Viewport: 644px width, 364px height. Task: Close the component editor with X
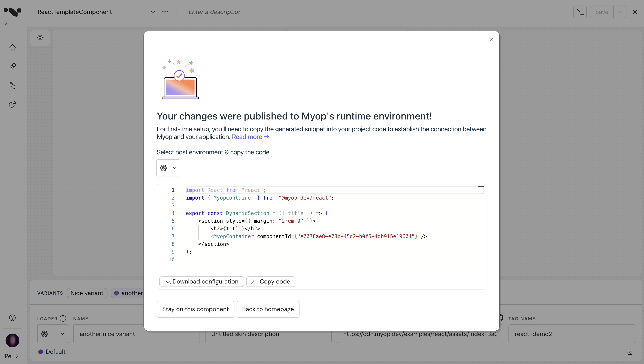635,12
